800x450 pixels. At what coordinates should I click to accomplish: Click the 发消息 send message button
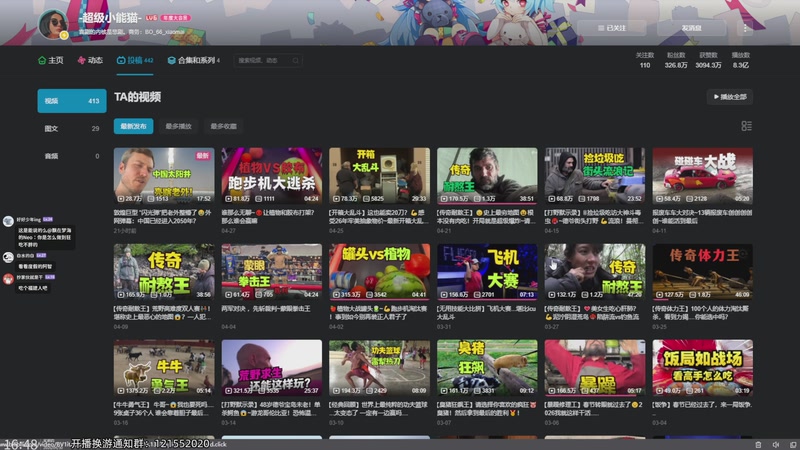[x=691, y=28]
